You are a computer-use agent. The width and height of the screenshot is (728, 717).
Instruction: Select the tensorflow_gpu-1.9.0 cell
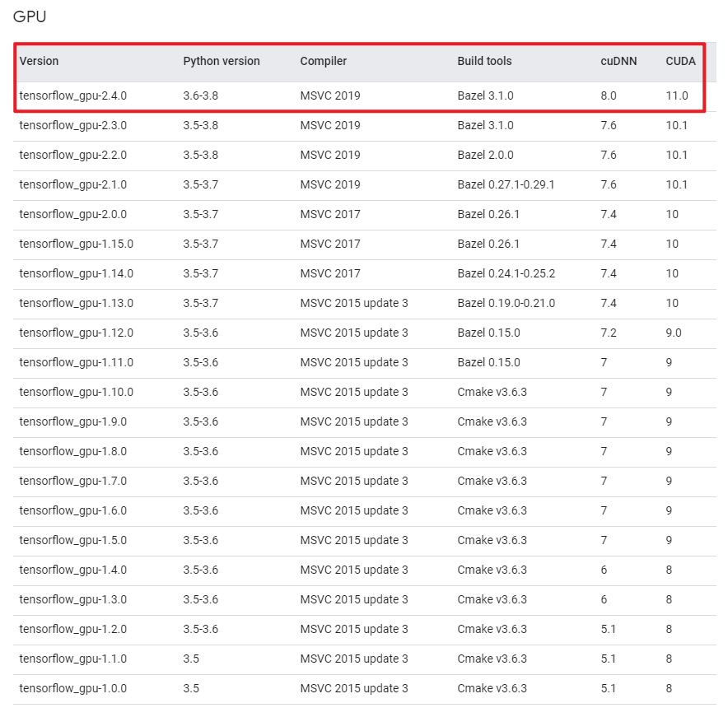(73, 421)
